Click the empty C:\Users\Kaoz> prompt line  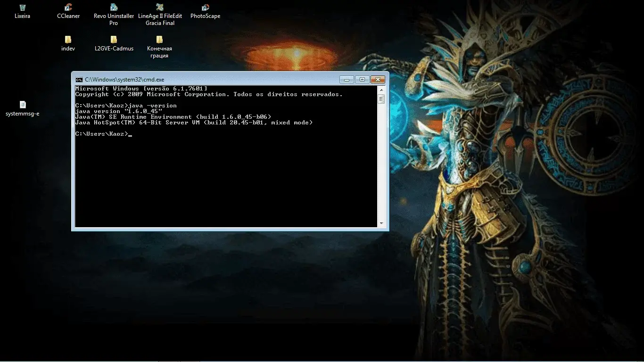point(104,134)
